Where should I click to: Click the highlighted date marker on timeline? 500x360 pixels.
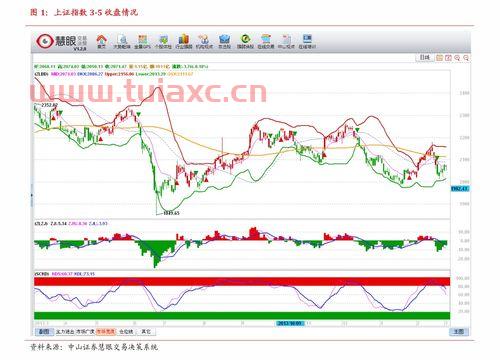point(290,323)
